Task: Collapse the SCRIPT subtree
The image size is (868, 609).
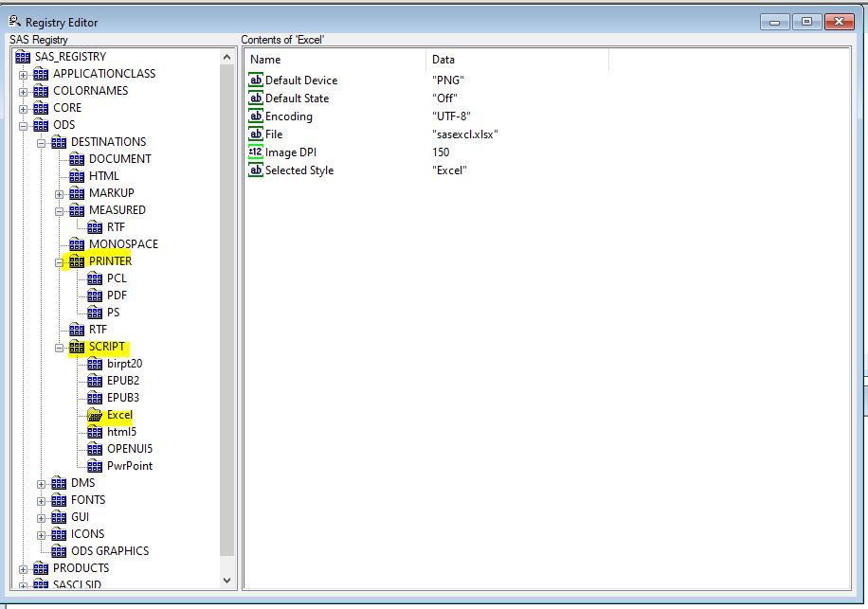Action: (x=60, y=347)
